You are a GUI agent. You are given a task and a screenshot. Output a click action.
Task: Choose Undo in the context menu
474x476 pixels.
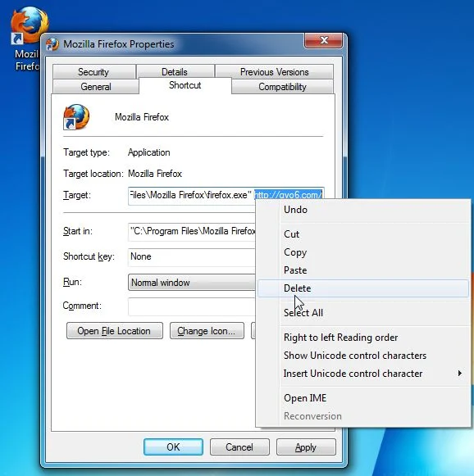click(x=363, y=210)
